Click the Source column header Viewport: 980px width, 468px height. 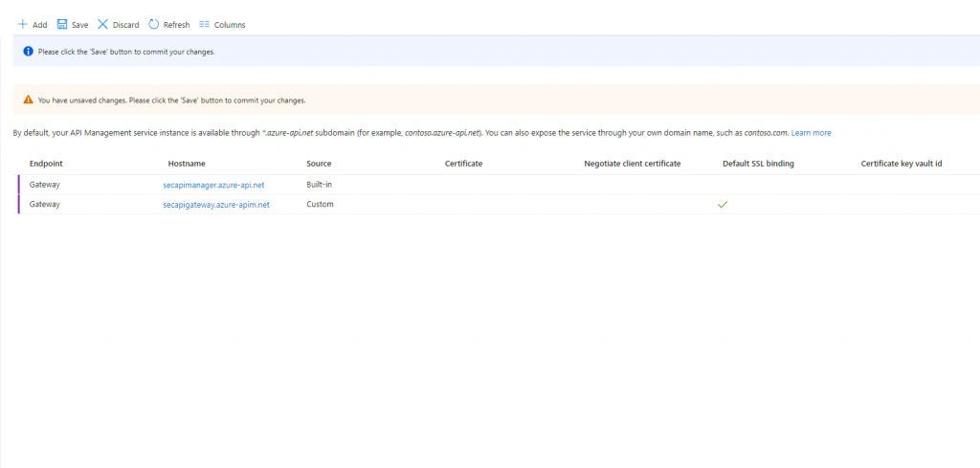pos(319,164)
